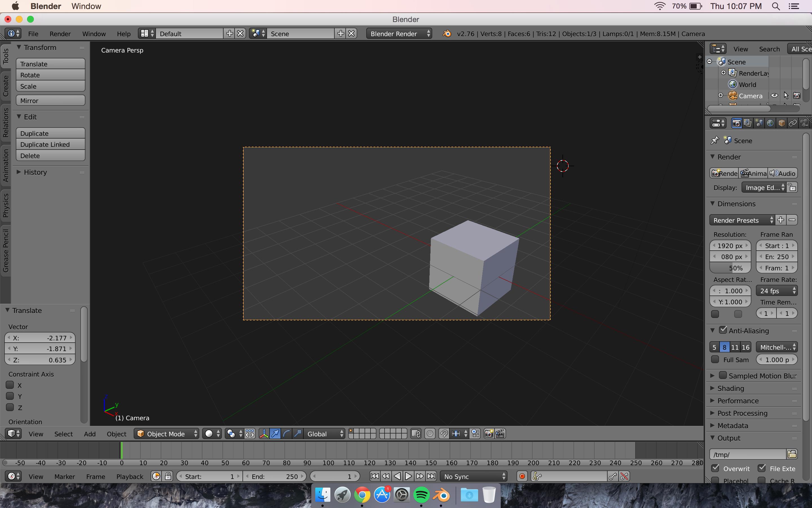Click the X vector value field -2.177
812x508 pixels.
(39, 338)
